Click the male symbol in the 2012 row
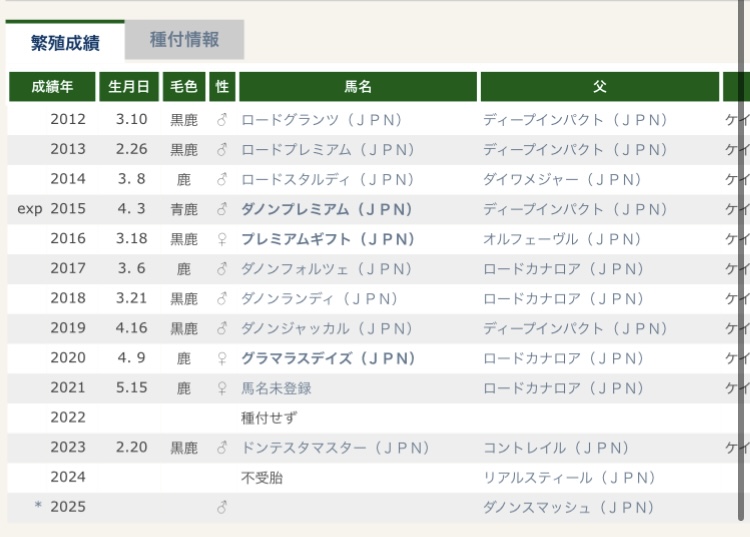This screenshot has width=750, height=537. point(222,120)
